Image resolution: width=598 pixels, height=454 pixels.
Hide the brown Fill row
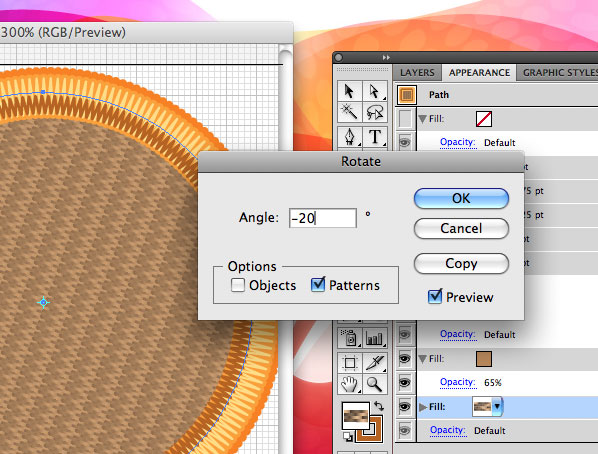tap(405, 359)
